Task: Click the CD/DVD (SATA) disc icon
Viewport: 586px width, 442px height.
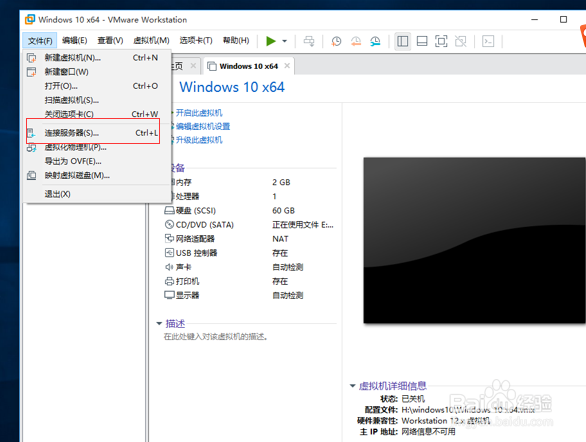Action: coord(169,225)
